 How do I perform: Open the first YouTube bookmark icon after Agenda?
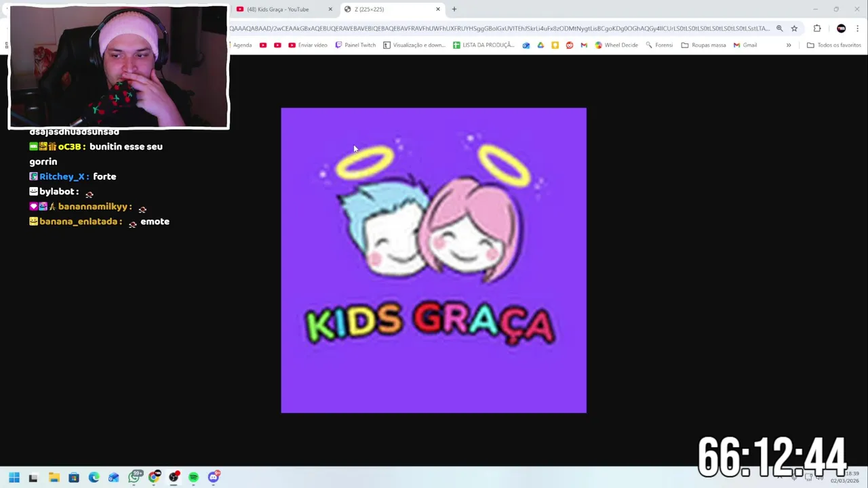click(x=263, y=45)
